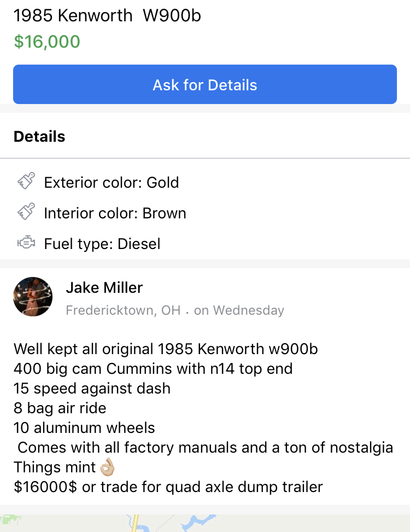This screenshot has height=532, width=410.
Task: Open the map preview at the bottom
Action: pyautogui.click(x=205, y=523)
